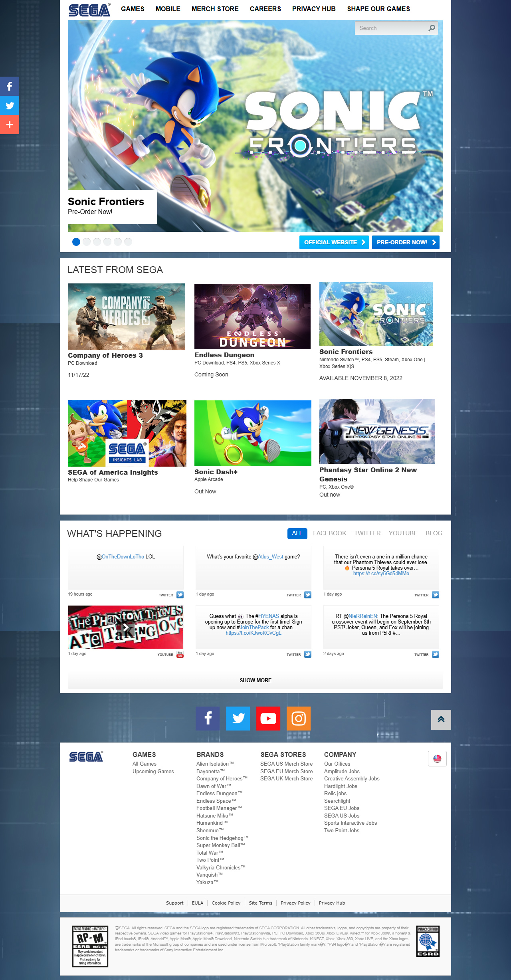Screen dimensions: 511x980
Task: Click YouTube icon on Phantom Thieves video
Action: point(180,654)
